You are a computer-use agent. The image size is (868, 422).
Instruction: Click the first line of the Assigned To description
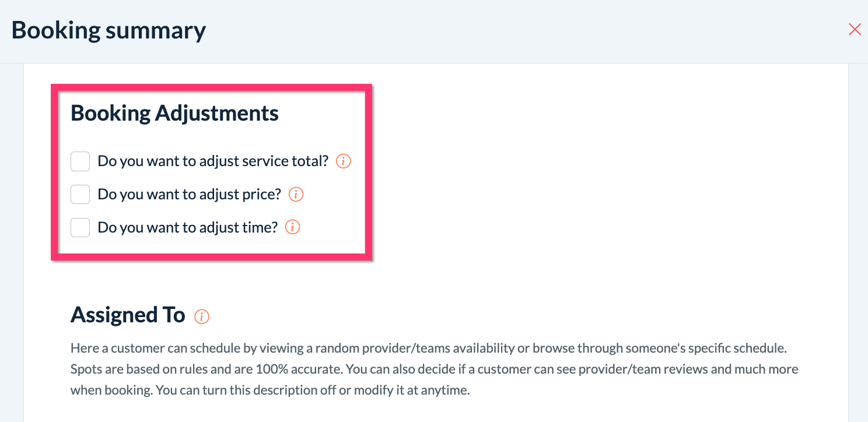tap(429, 349)
